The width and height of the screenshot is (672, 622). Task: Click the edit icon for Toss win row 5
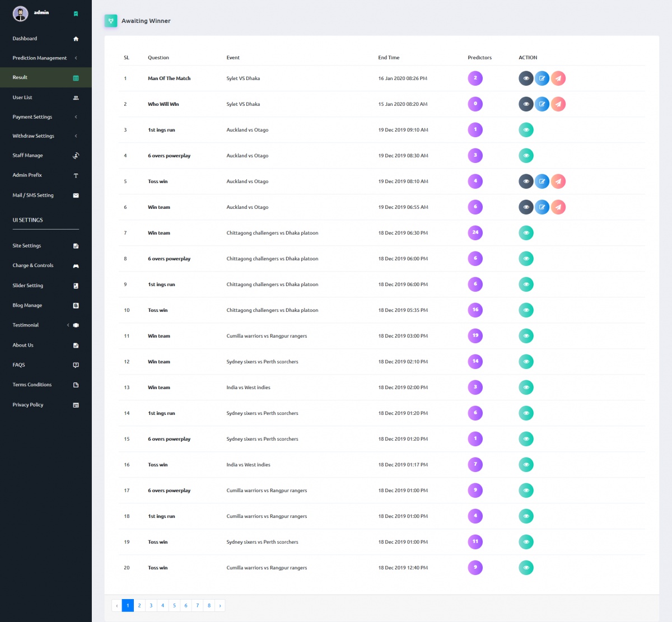pyautogui.click(x=542, y=181)
